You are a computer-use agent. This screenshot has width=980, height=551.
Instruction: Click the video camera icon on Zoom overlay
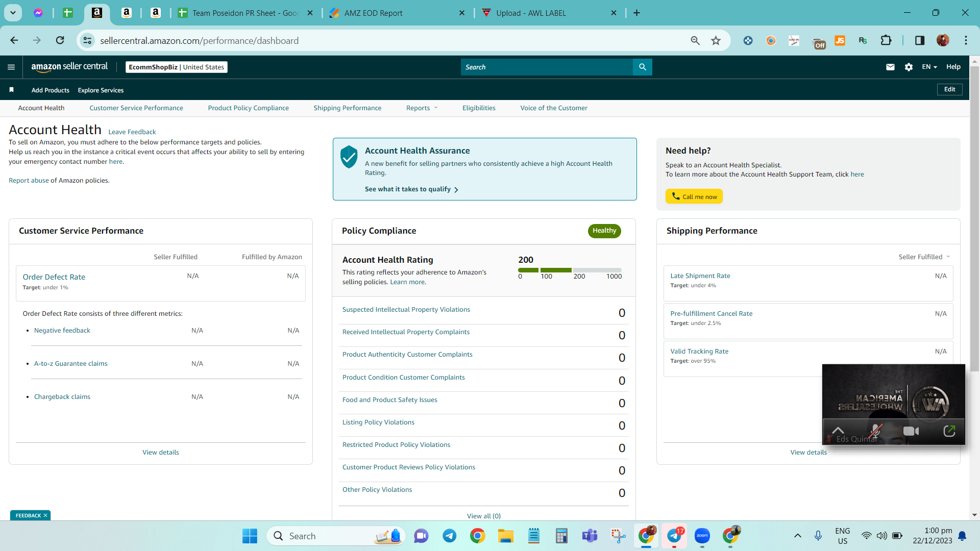(x=911, y=432)
